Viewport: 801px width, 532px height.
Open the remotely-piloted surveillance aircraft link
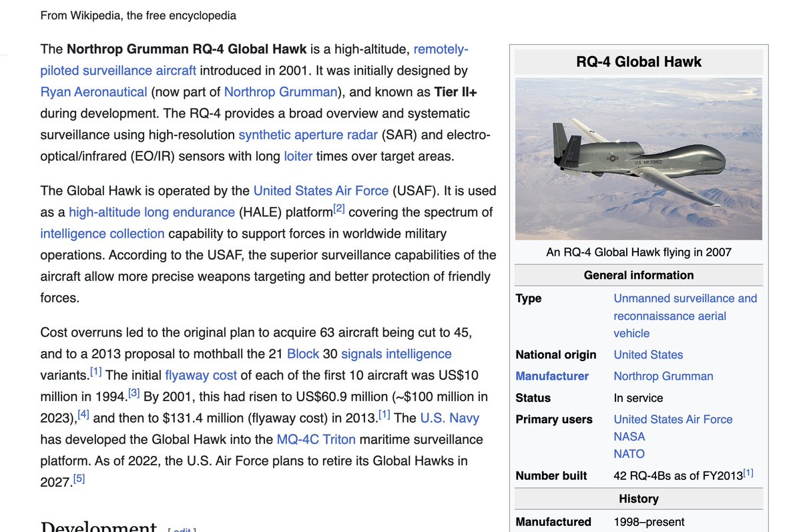[118, 70]
